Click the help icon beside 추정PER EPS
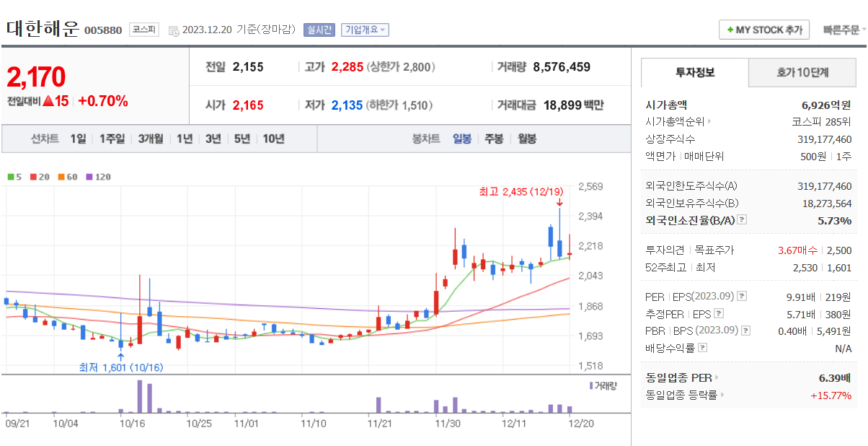The image size is (868, 446). click(x=718, y=314)
